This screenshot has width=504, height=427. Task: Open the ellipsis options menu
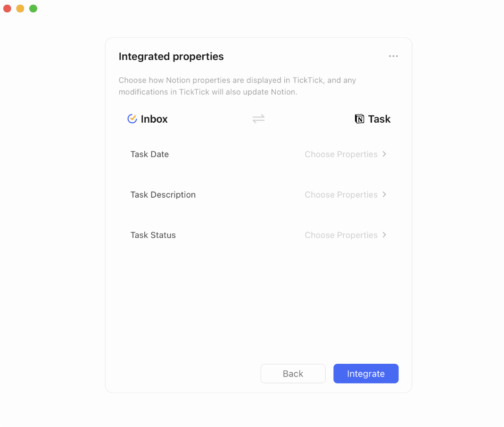pos(393,56)
